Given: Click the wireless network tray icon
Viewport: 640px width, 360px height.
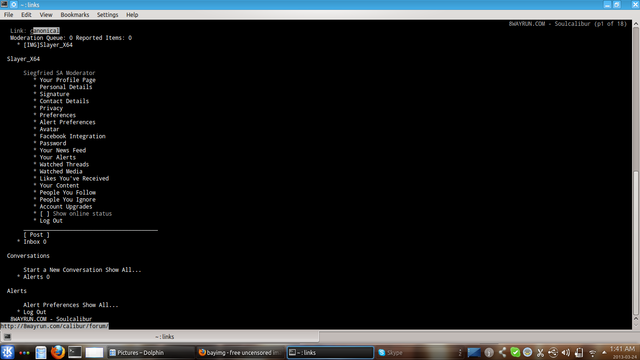Looking at the screenshot, I should pyautogui.click(x=593, y=353).
